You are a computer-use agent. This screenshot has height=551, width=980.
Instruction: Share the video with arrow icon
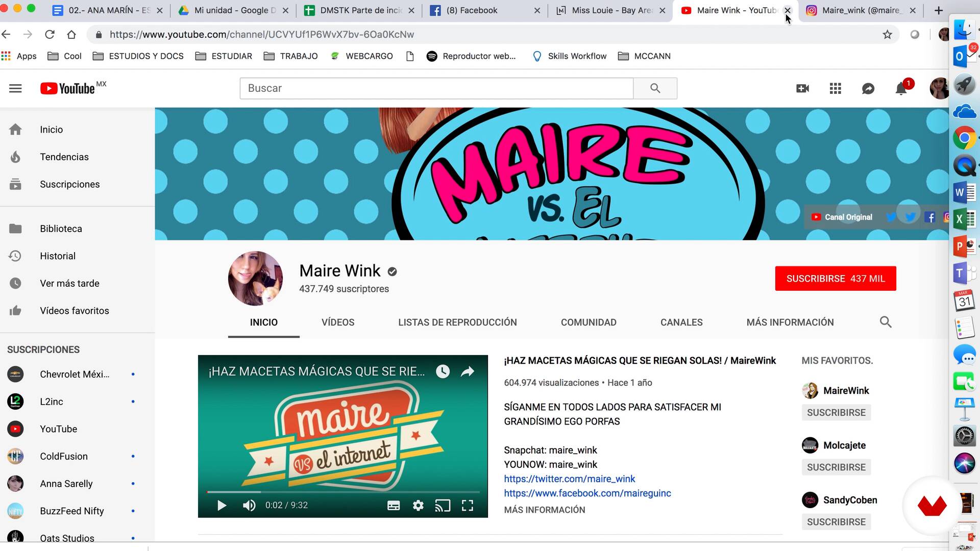468,371
